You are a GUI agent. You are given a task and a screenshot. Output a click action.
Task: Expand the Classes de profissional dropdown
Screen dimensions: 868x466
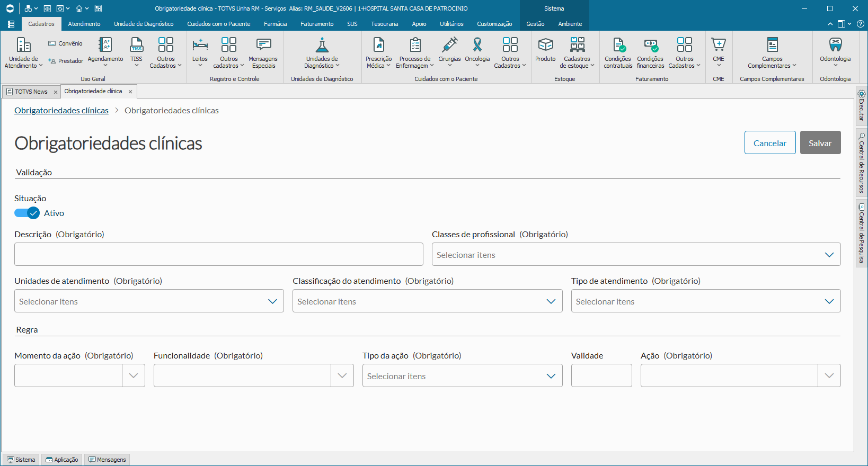click(x=636, y=254)
